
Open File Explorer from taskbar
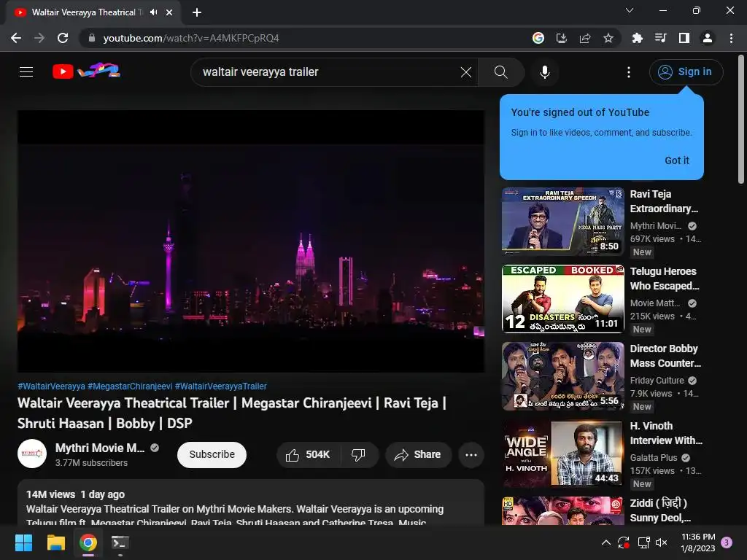point(55,542)
